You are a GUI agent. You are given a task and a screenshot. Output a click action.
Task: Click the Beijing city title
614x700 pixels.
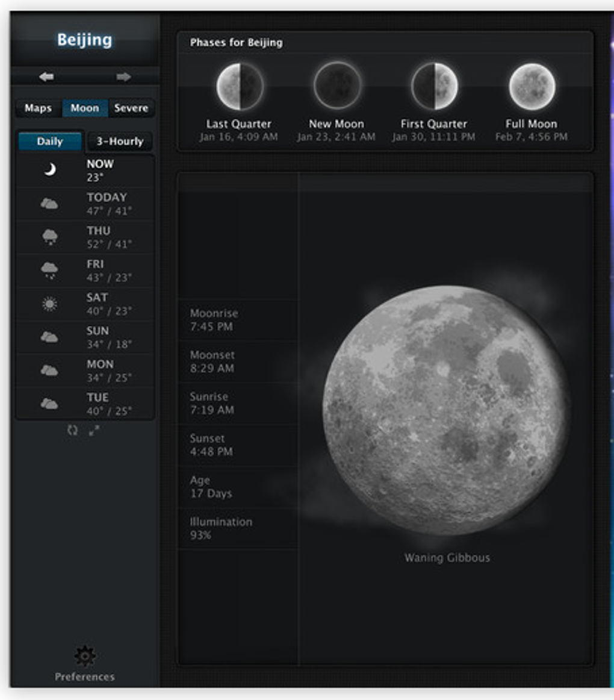pyautogui.click(x=85, y=40)
